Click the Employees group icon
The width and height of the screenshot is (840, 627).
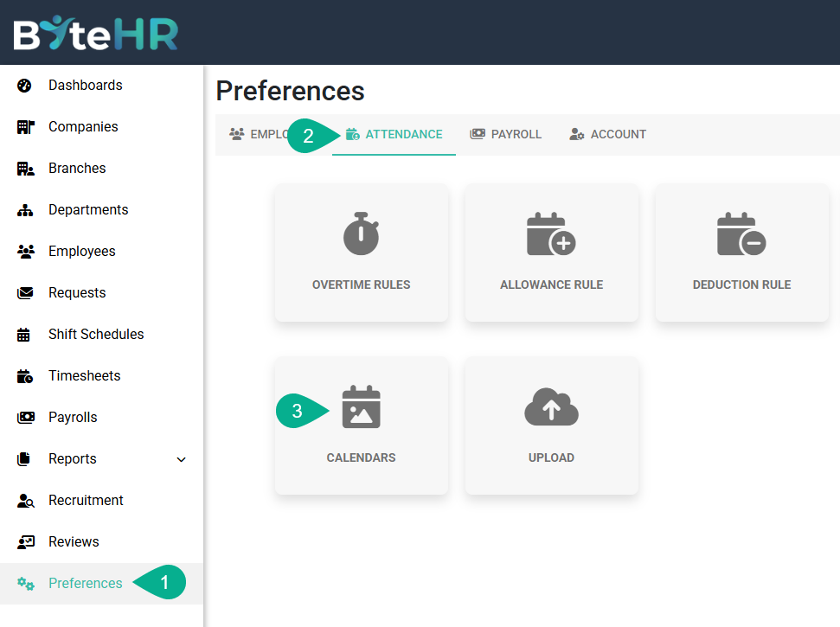coord(25,252)
